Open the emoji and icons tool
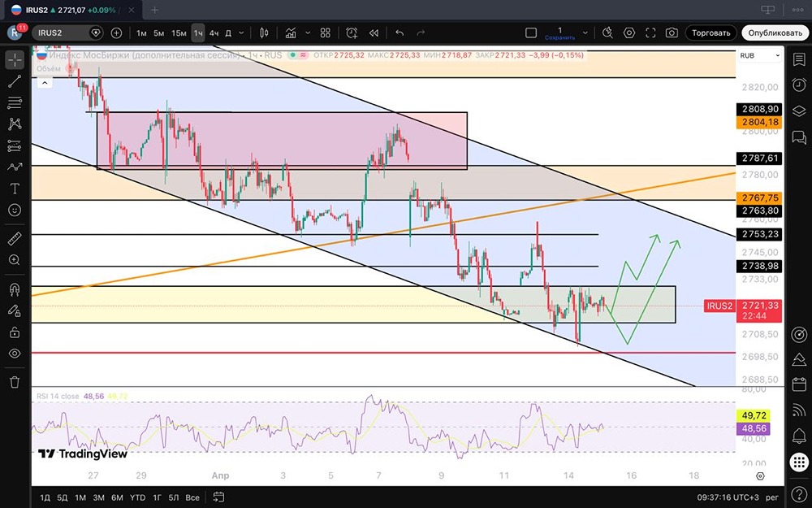The height and width of the screenshot is (508, 812). coord(15,210)
